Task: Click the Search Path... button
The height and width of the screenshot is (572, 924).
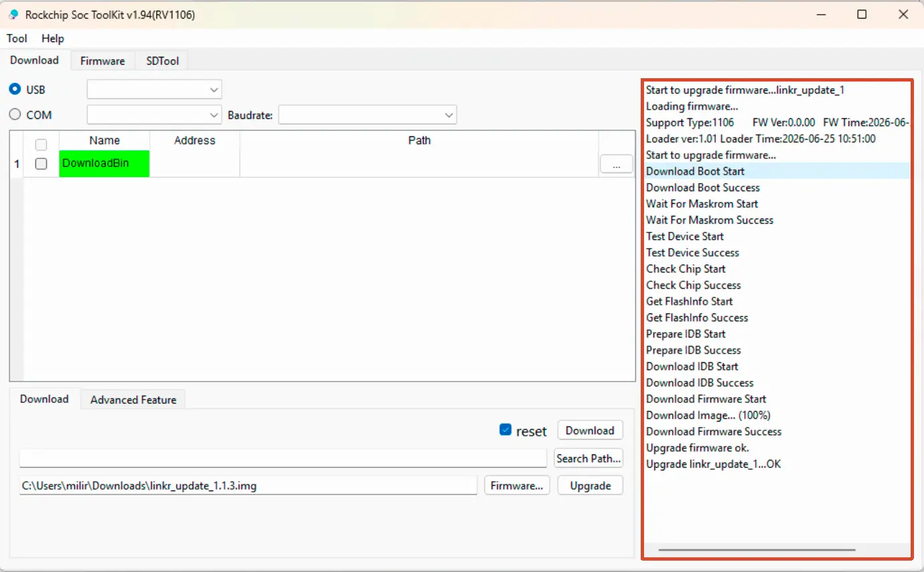Action: pyautogui.click(x=589, y=458)
